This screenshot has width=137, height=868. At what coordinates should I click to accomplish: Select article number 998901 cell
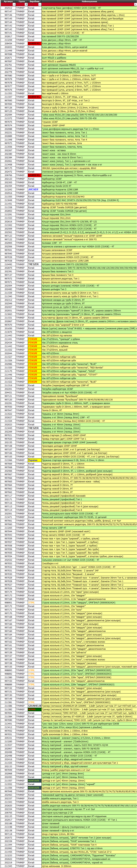(8, 603)
